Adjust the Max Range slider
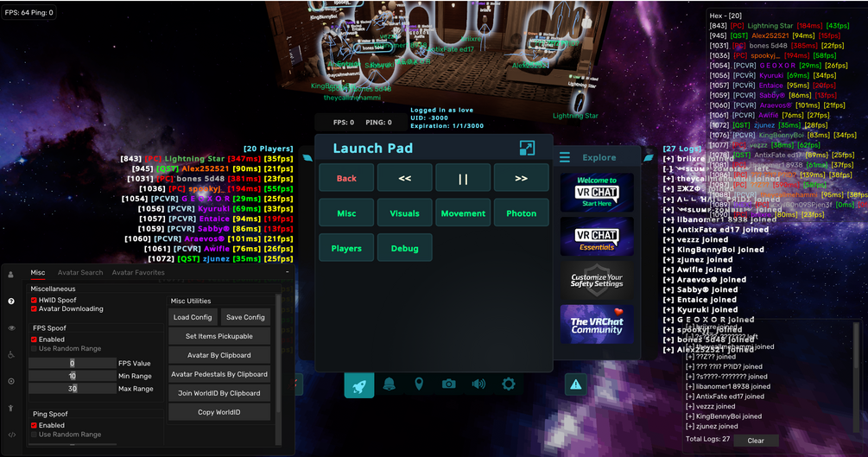The image size is (868, 457). coord(72,389)
